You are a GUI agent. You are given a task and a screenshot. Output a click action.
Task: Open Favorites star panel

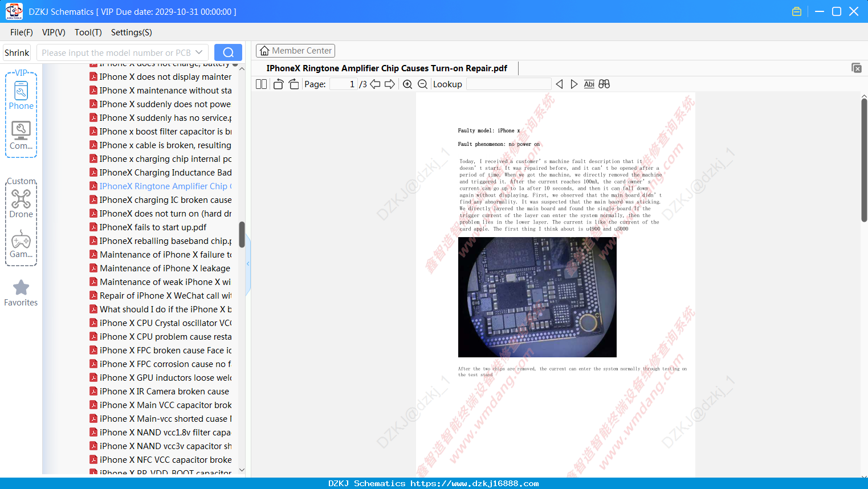click(x=21, y=294)
